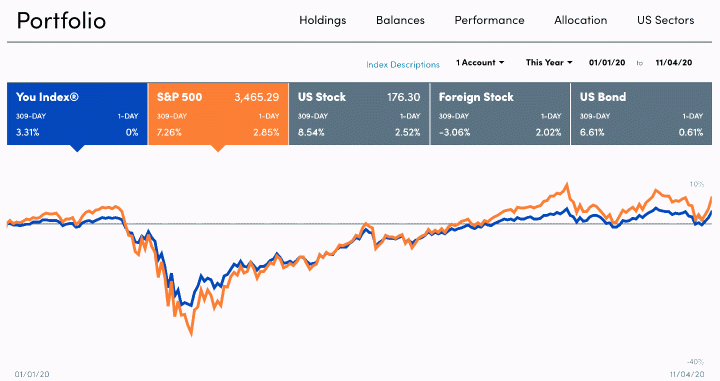Expand the This Year date range dropdown
This screenshot has width=720, height=381.
(549, 62)
